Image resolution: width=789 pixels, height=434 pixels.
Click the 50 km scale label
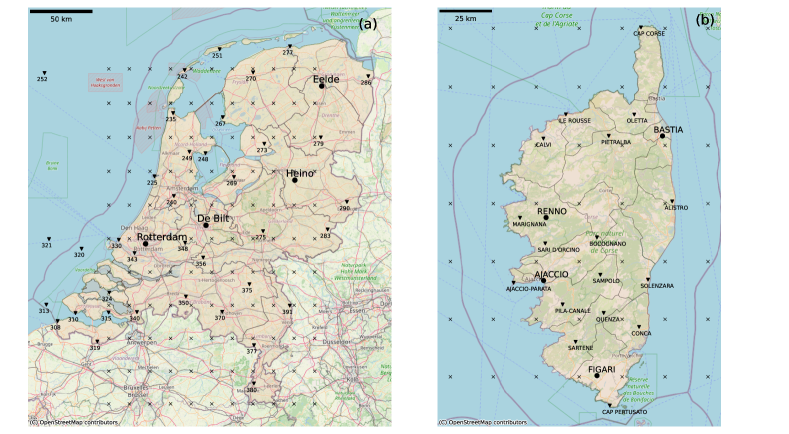[x=61, y=19]
